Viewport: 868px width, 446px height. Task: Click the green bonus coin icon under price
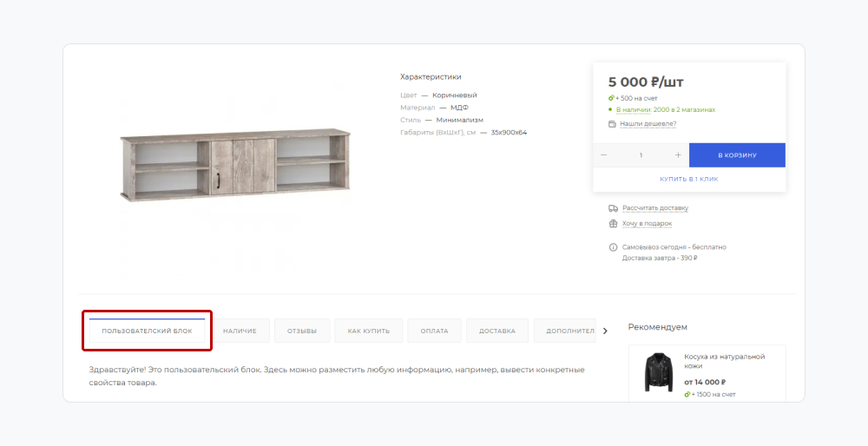612,98
